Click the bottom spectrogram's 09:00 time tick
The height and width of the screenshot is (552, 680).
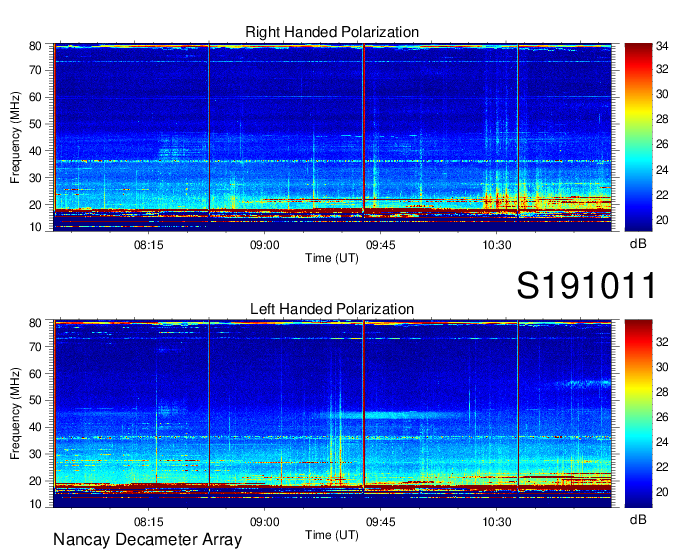click(265, 522)
